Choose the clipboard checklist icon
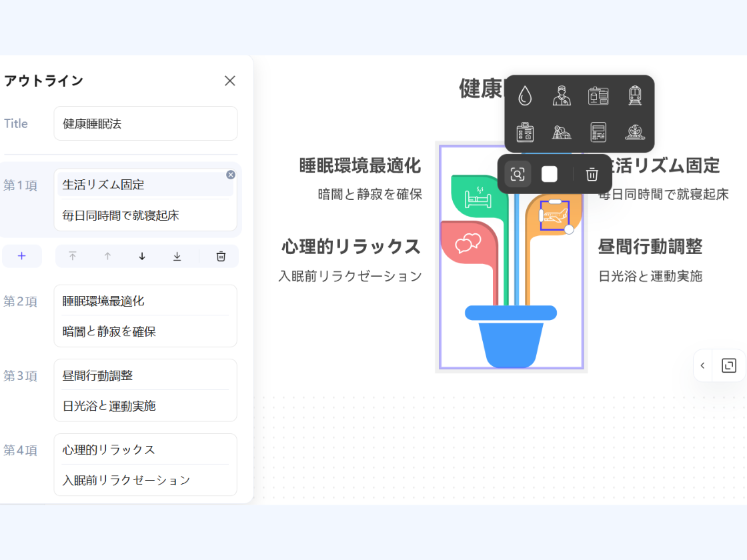 point(526,131)
